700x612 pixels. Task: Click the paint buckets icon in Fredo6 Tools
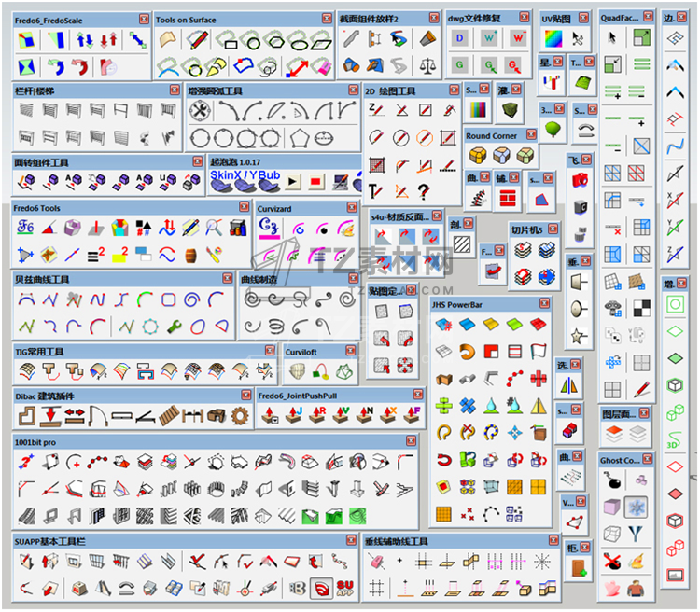238,228
